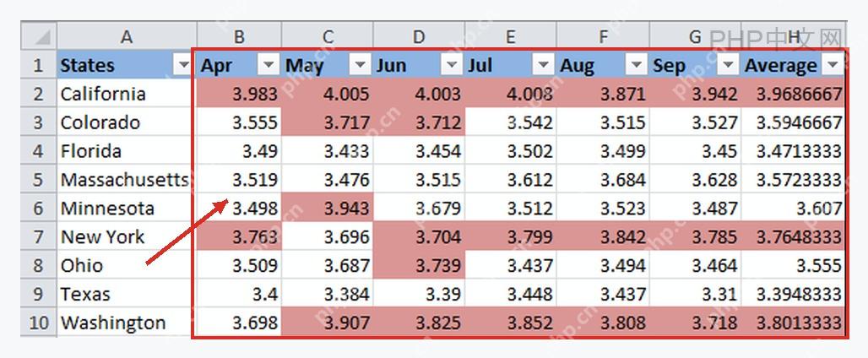Select the New York cell
This screenshot has height=358, width=868.
point(127,236)
